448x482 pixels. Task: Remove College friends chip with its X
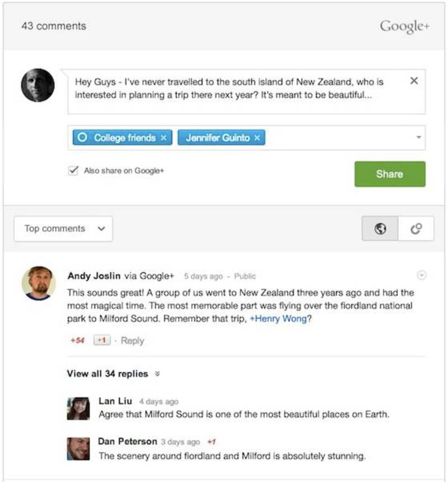point(164,138)
